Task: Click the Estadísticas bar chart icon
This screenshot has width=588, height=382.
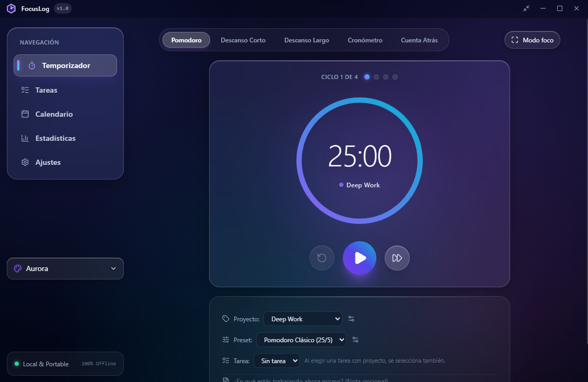Action: [x=25, y=138]
